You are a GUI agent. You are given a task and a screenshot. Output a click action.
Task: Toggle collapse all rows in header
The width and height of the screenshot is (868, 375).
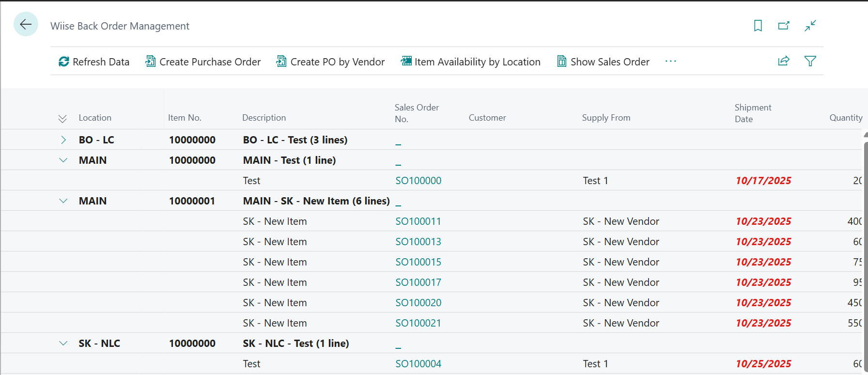62,118
